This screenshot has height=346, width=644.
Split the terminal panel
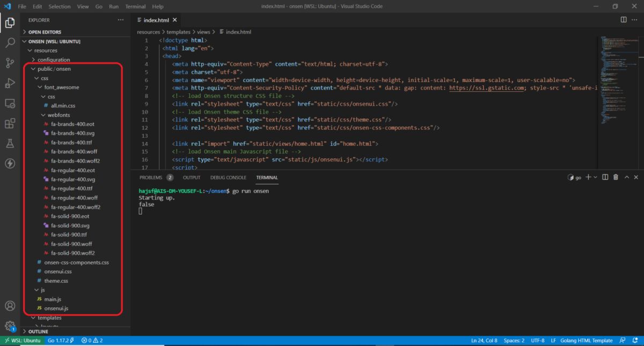pyautogui.click(x=605, y=177)
